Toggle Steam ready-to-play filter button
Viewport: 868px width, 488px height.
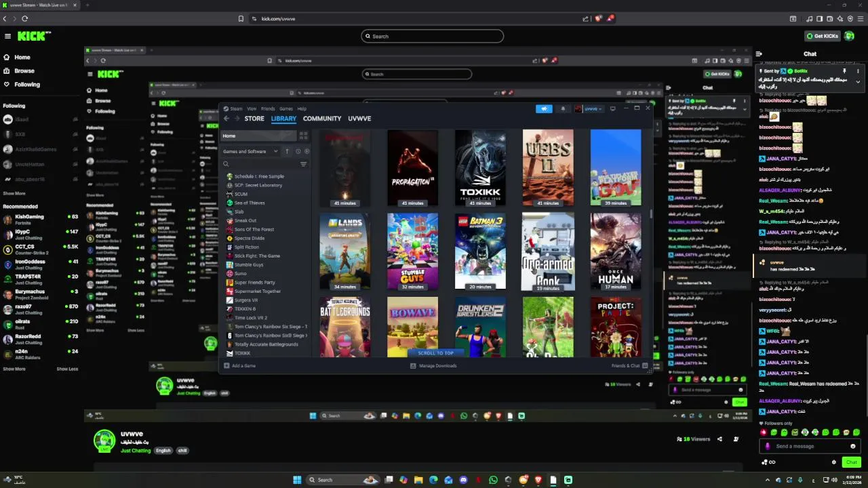(x=307, y=151)
